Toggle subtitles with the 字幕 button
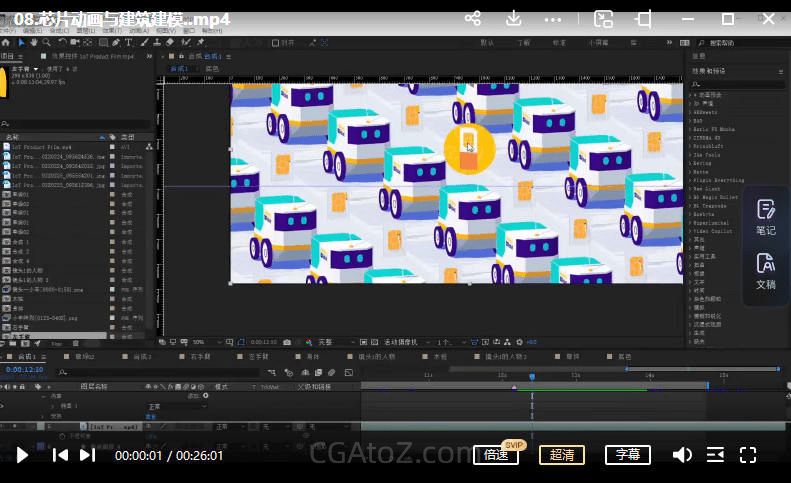Screen dimensions: 791x483 coord(627,455)
